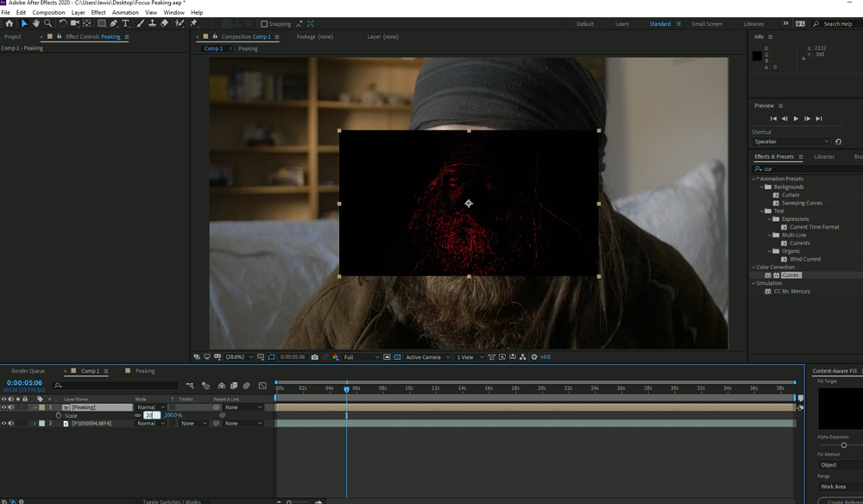Hide video of Peaking layer
This screenshot has height=504, width=863.
tap(3, 407)
